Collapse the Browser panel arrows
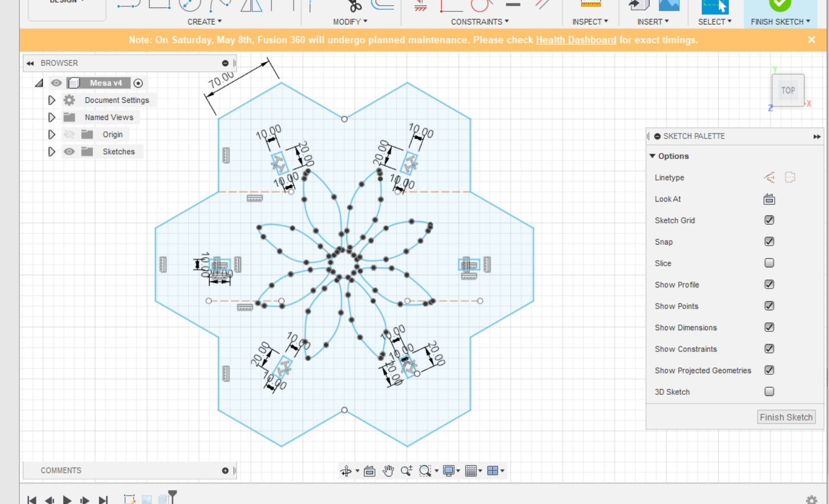This screenshot has height=504, width=829. pyautogui.click(x=30, y=63)
